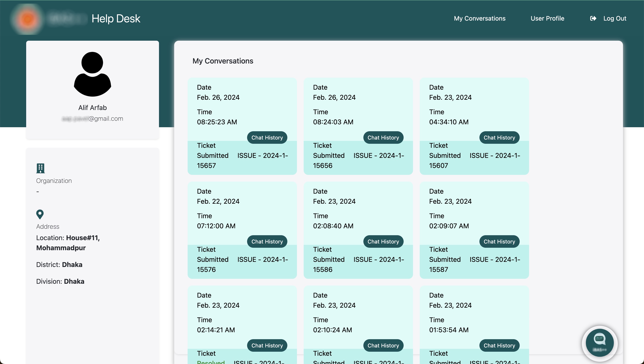Click the District: Dhaka text

click(x=59, y=265)
